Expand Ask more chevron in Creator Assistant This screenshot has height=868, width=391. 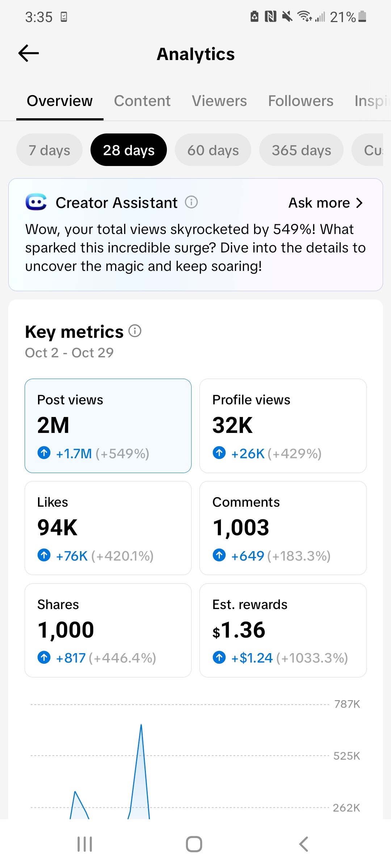(x=359, y=203)
